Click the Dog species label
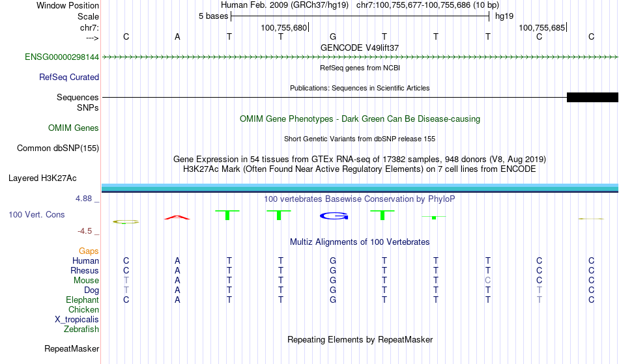The height and width of the screenshot is (364, 619). 92,290
